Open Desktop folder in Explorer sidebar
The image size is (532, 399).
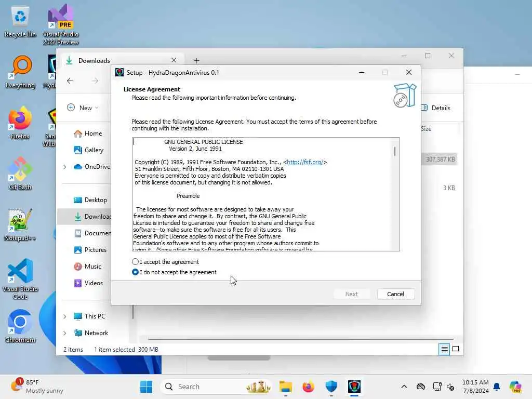coord(90,200)
